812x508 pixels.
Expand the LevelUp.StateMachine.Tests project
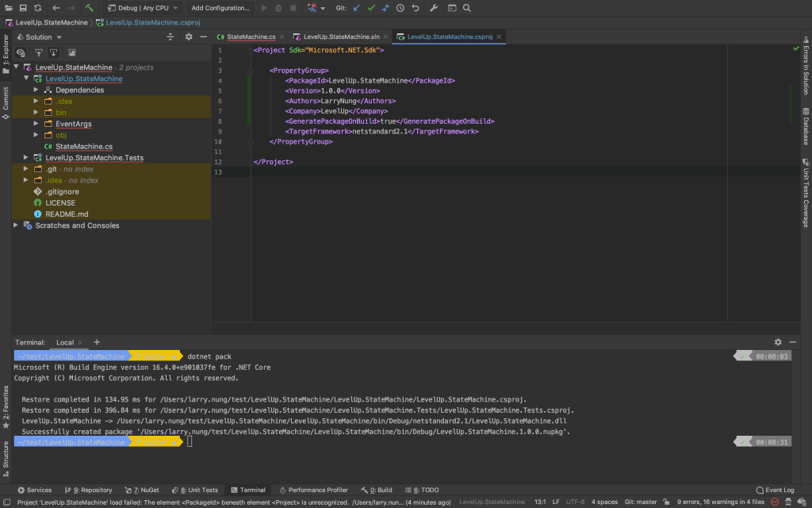click(x=26, y=157)
